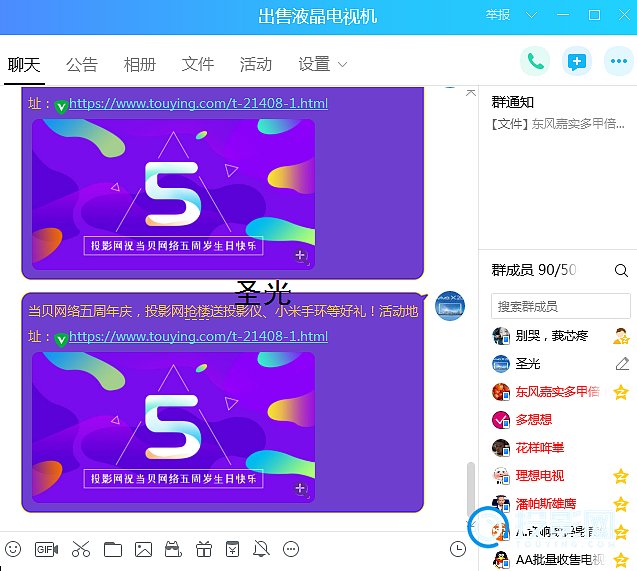Open the lower 5th anniversary banner image
Image resolution: width=637 pixels, height=571 pixels.
point(173,427)
